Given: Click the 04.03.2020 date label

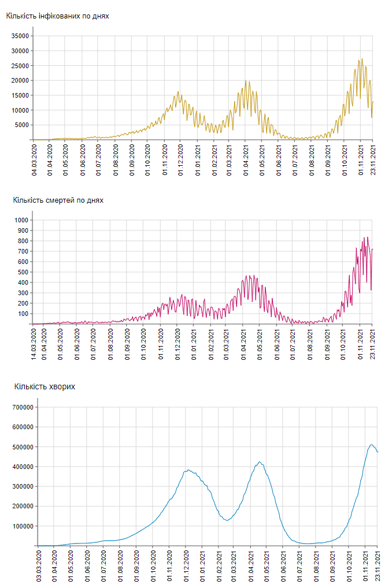Looking at the screenshot, I should point(34,160).
